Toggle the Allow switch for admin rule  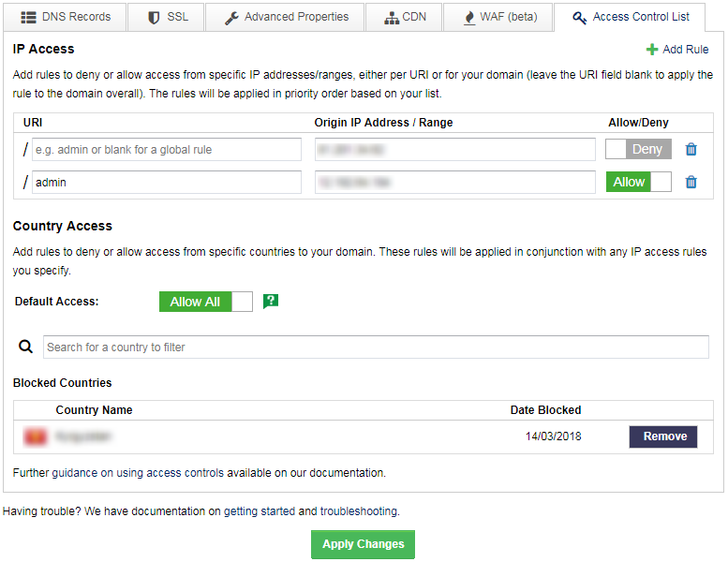[638, 182]
